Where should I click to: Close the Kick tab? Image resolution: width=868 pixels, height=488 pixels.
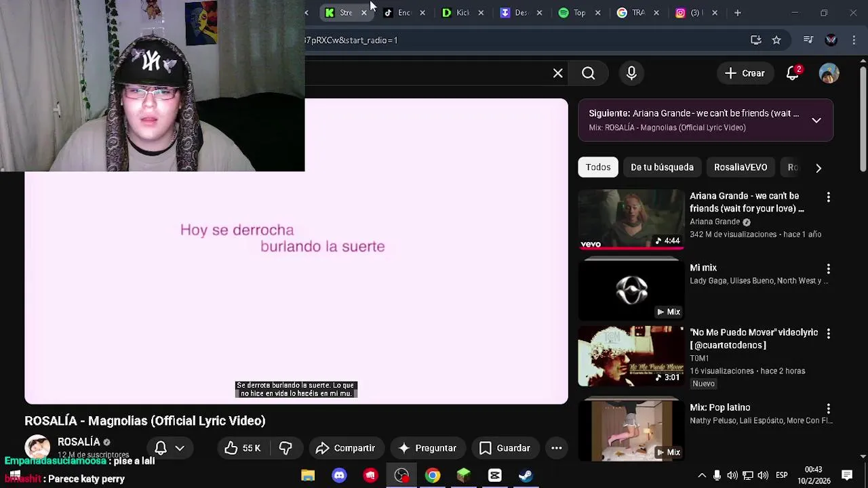coord(481,13)
